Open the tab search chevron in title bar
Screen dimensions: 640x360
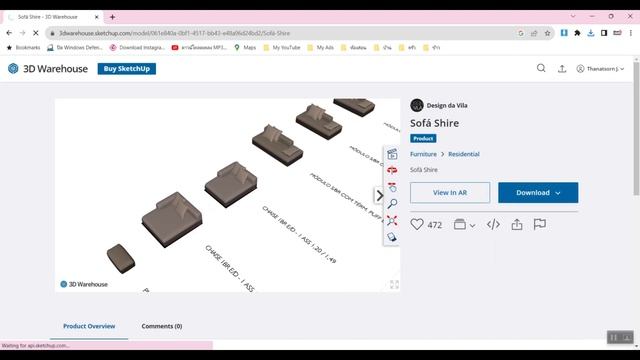pyautogui.click(x=573, y=16)
